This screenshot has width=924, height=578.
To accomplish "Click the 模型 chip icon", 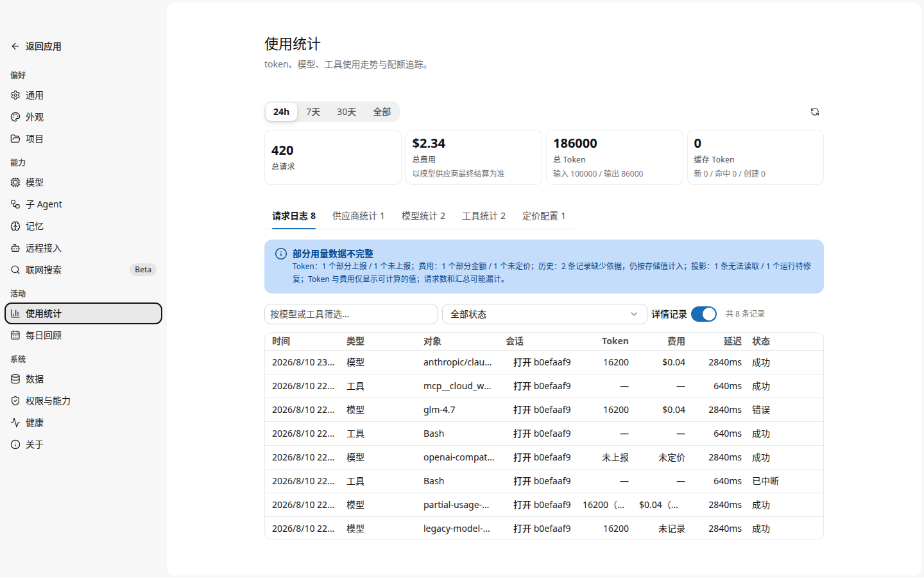I will tap(15, 182).
